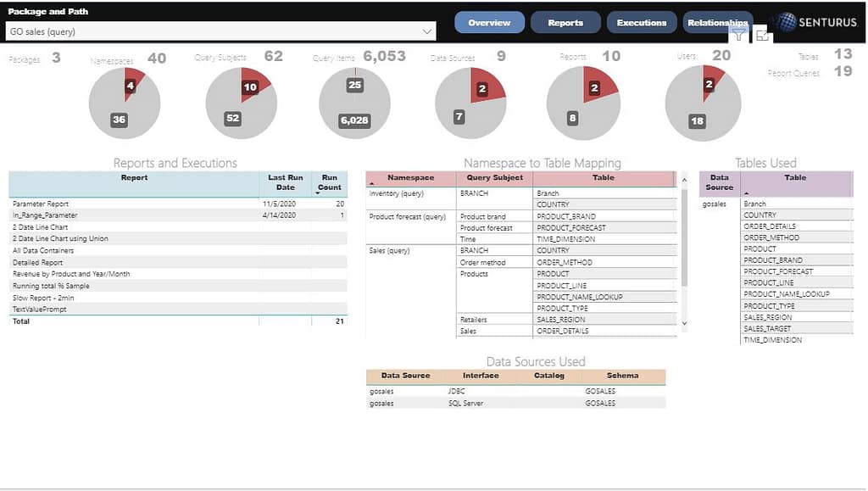Click the focus mode icon beside the filter
This screenshot has height=491, width=868.
(x=762, y=35)
